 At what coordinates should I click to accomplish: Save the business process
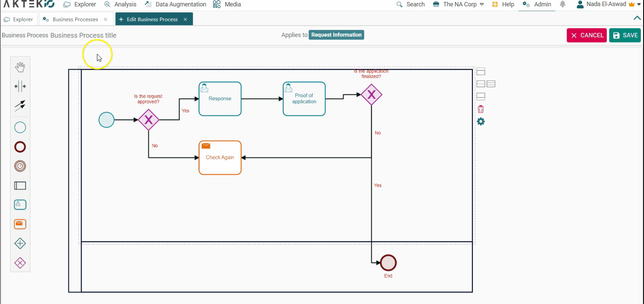[625, 35]
